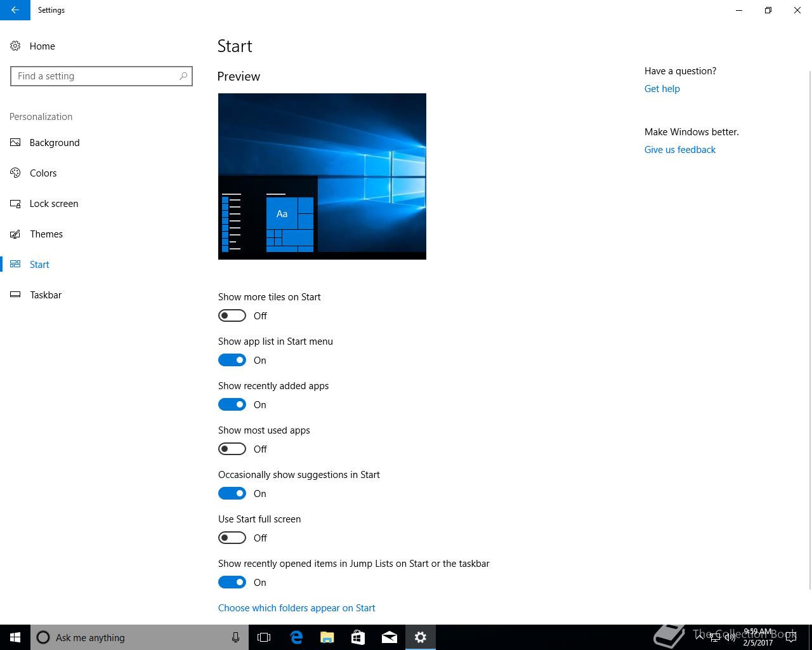Click the Get help link
The image size is (812, 650).
(662, 89)
